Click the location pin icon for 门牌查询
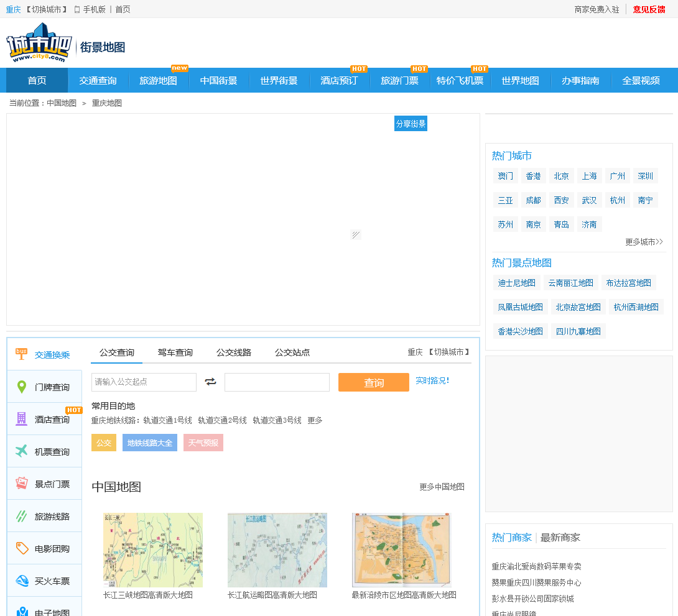 pos(22,387)
